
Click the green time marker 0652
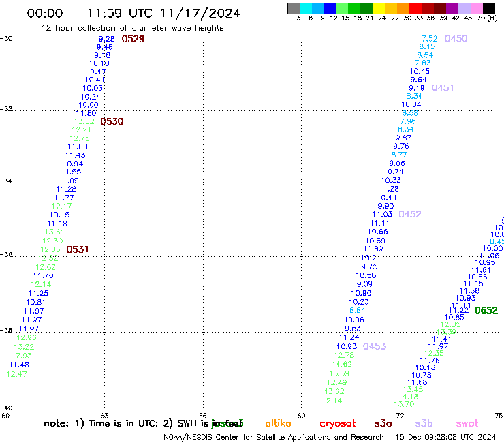pos(486,311)
